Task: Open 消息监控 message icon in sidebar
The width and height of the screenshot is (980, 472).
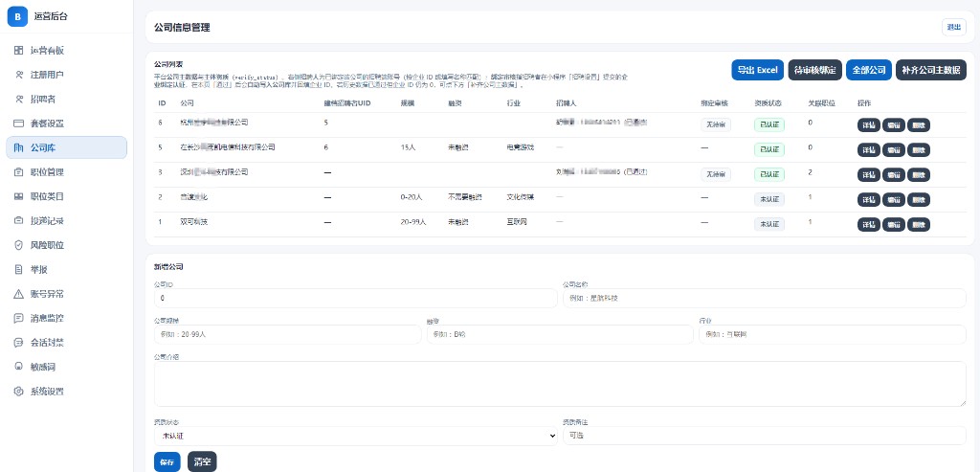Action: (19, 319)
